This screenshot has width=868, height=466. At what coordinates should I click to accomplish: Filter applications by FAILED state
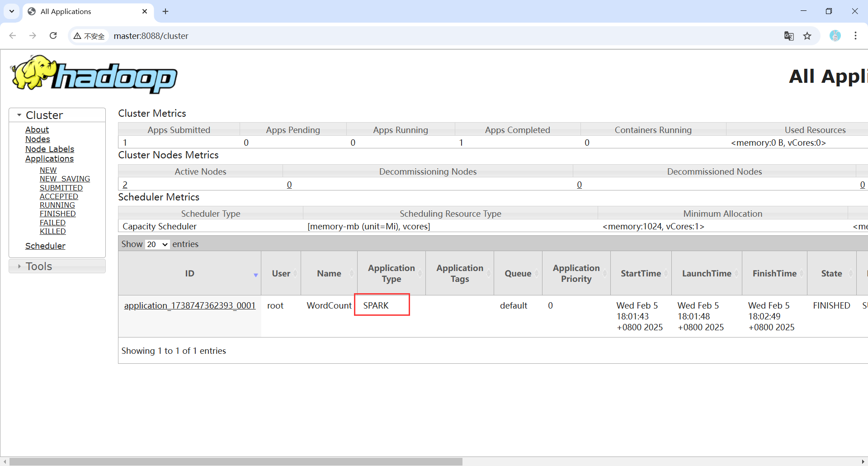[52, 223]
